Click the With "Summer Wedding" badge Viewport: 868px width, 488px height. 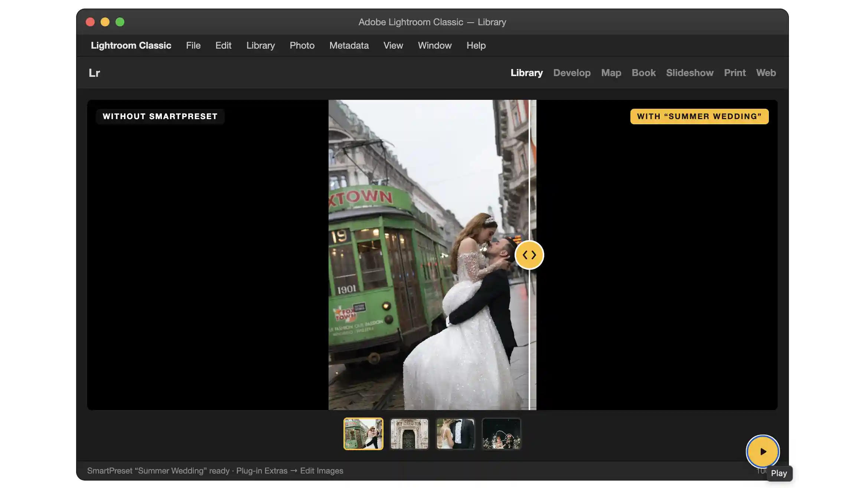pyautogui.click(x=699, y=116)
